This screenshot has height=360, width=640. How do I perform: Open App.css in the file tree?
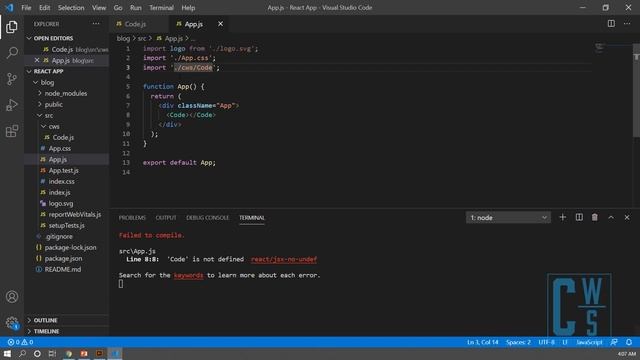68,149
